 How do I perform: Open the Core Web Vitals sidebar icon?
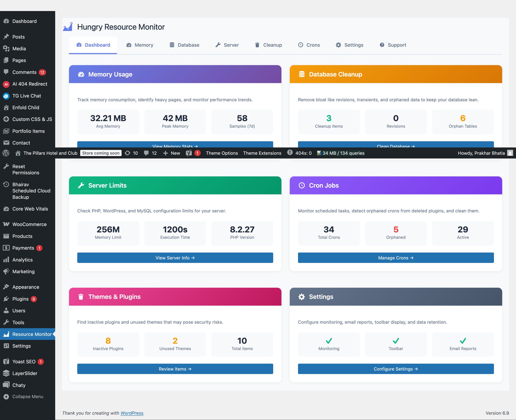tap(6, 209)
